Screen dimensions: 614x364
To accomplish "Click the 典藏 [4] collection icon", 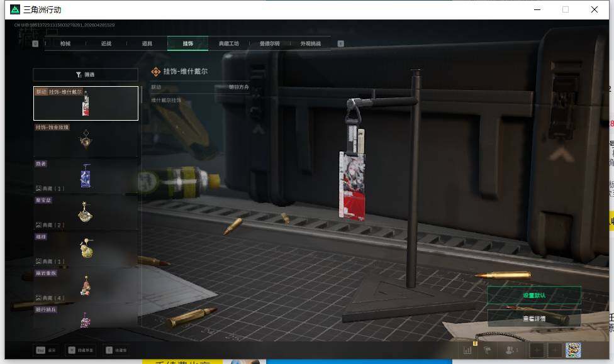I will [38, 298].
